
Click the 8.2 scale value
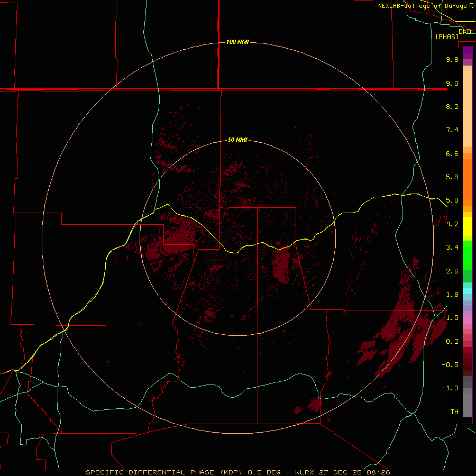452,106
